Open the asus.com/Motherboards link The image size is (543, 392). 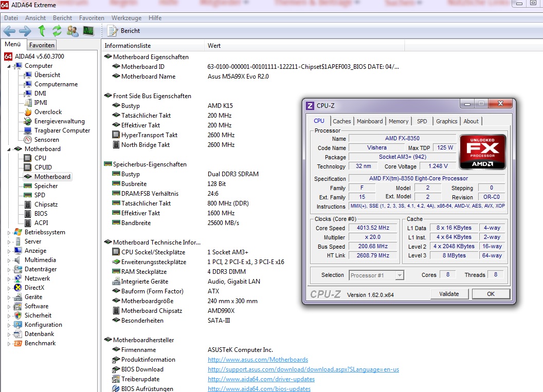click(x=258, y=360)
